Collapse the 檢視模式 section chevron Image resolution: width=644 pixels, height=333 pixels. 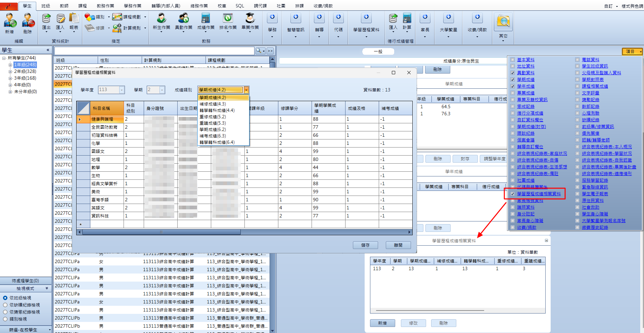(x=47, y=288)
